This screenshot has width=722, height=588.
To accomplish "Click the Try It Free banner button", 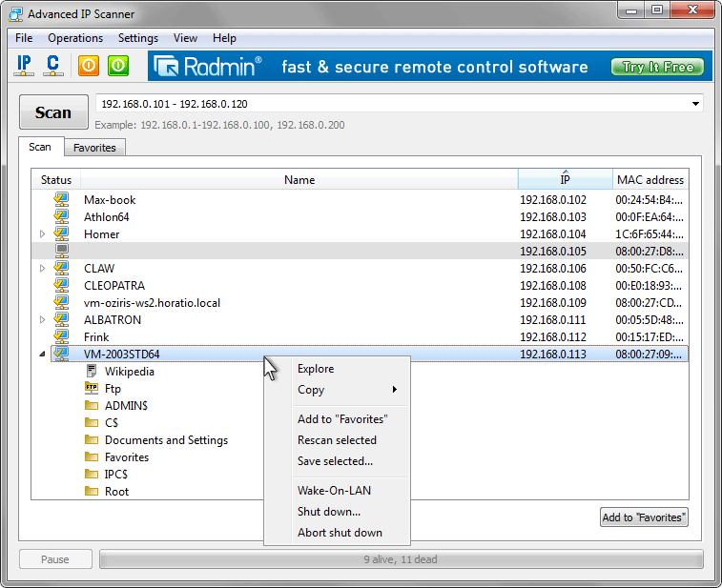I will 657,67.
